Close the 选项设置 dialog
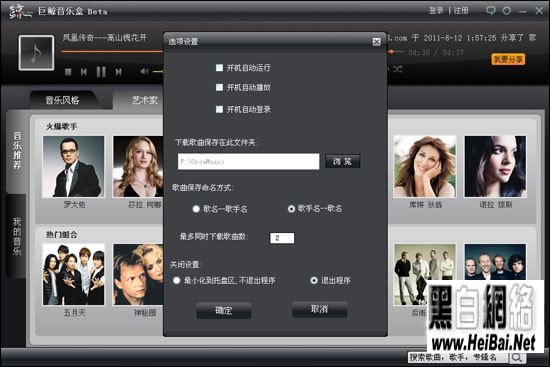Viewport: 550px width, 367px height. 376,42
